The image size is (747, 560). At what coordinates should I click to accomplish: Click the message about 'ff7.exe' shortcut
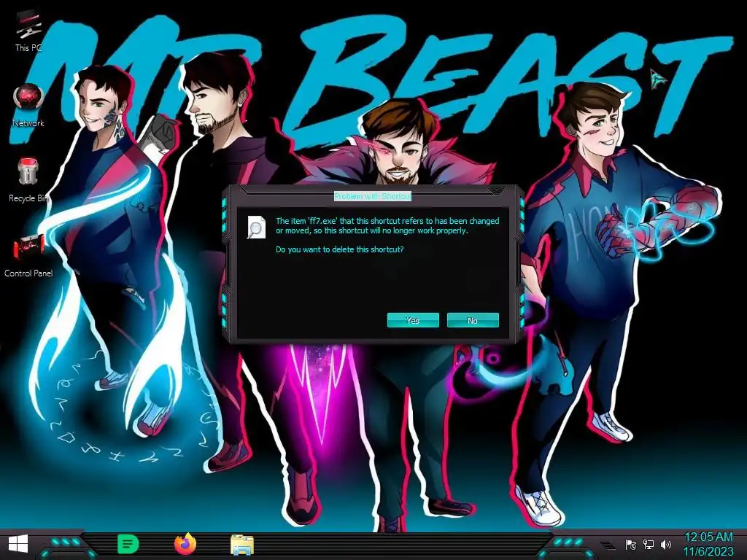click(387, 226)
